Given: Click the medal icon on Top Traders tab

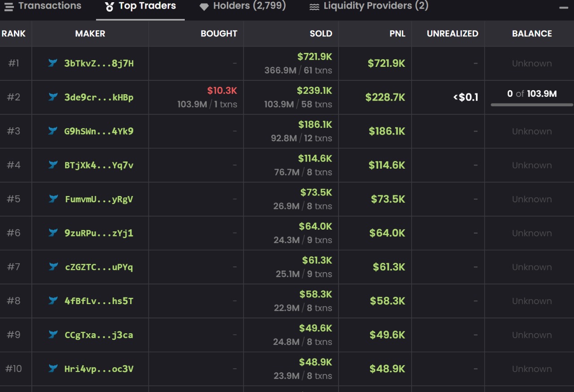Looking at the screenshot, I should coord(109,7).
